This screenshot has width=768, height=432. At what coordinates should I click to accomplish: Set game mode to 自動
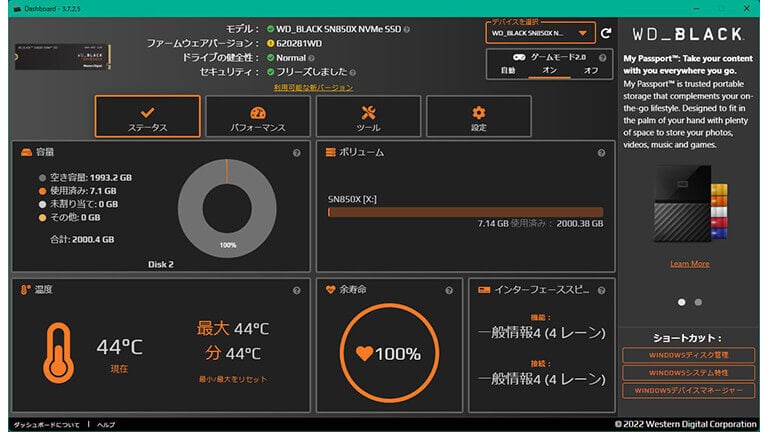pos(508,71)
